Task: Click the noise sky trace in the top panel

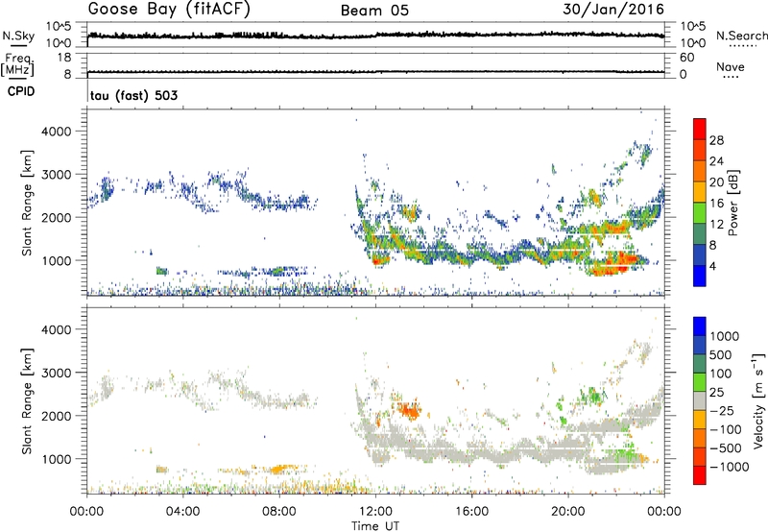Action: pos(375,36)
